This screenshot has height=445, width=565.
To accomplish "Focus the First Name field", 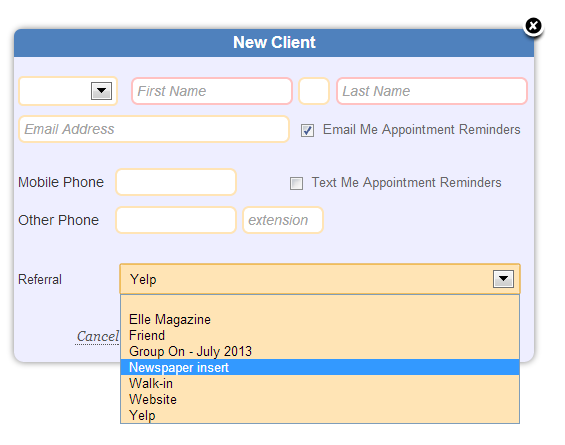I will [212, 91].
